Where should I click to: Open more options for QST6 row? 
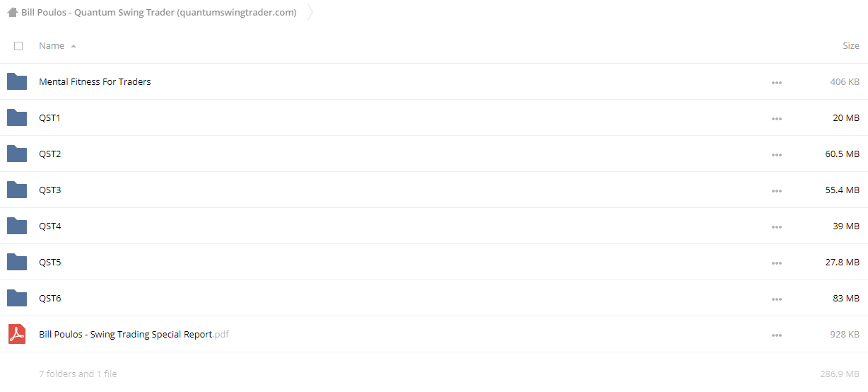pos(777,299)
